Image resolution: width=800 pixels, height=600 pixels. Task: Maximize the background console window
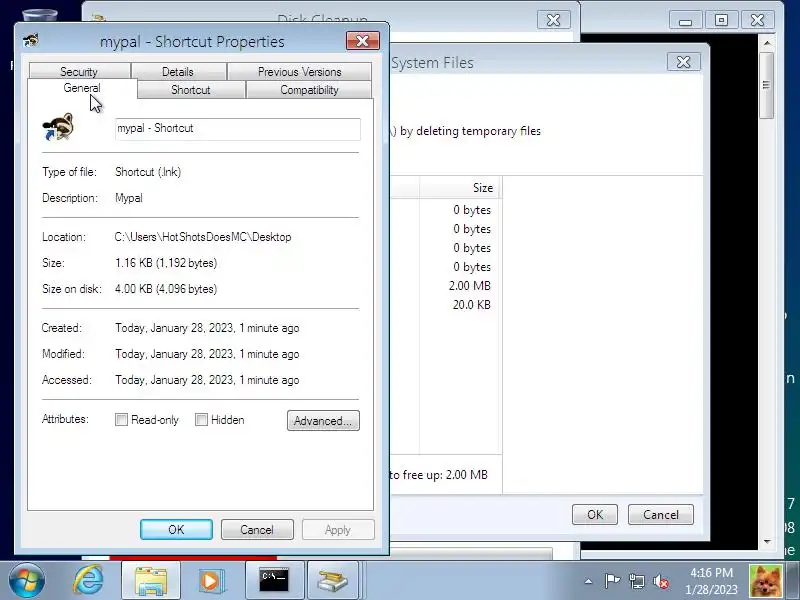721,20
